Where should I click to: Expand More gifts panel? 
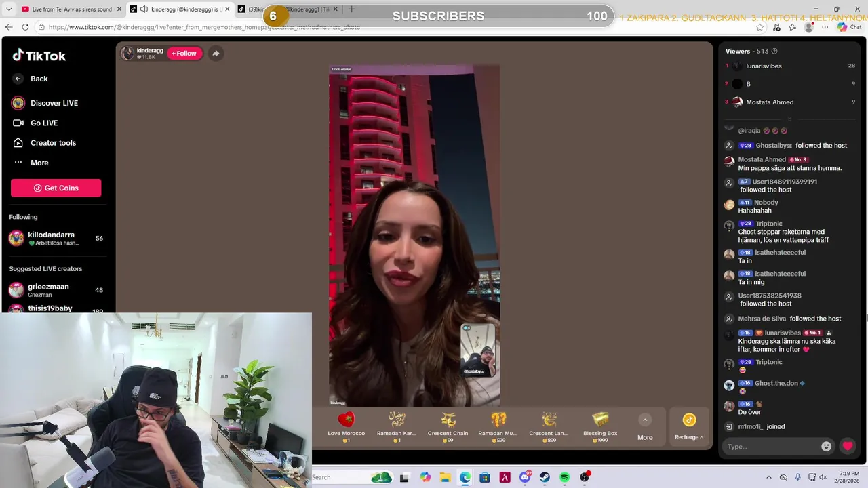(645, 428)
